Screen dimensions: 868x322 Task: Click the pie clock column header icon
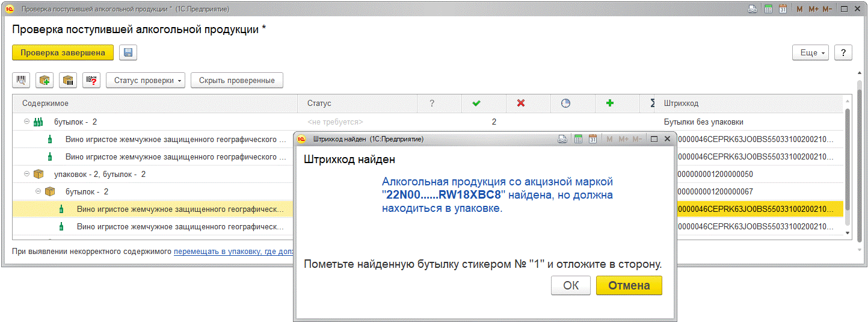pyautogui.click(x=565, y=104)
